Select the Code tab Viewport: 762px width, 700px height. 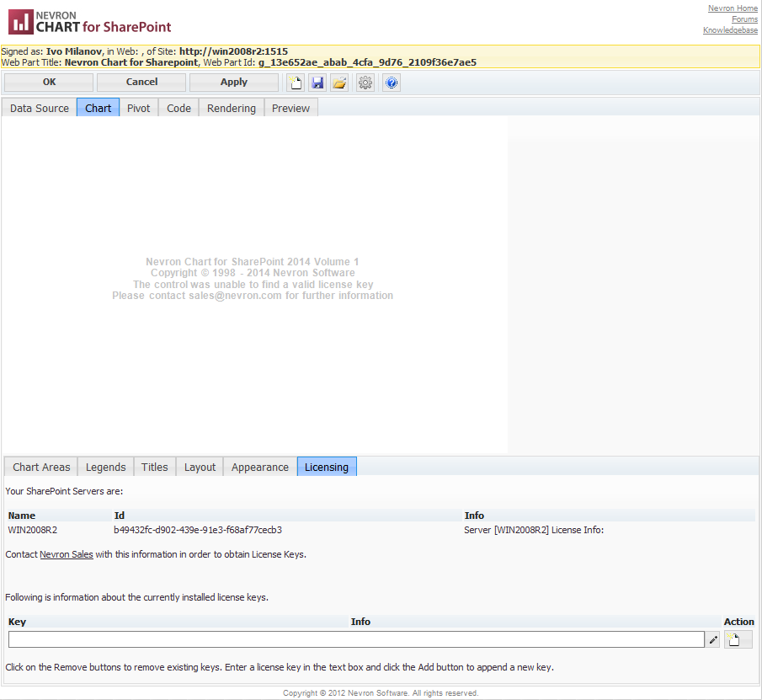[179, 108]
